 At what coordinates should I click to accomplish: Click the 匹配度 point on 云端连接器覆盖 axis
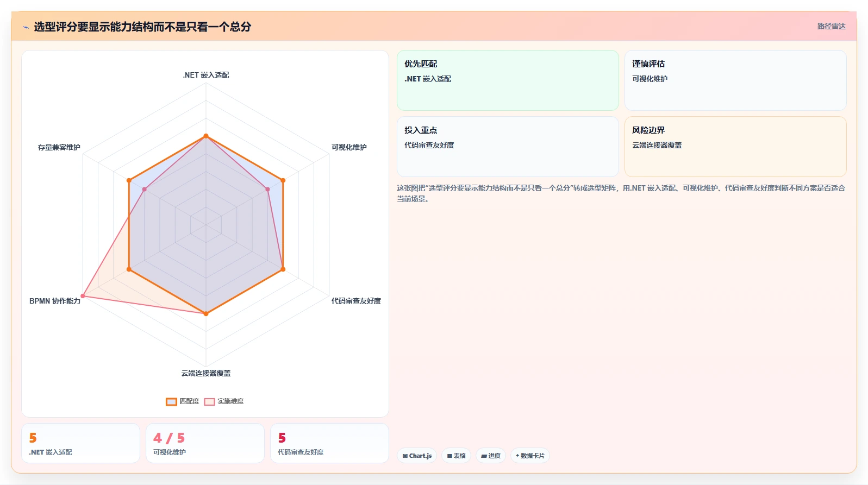(206, 313)
